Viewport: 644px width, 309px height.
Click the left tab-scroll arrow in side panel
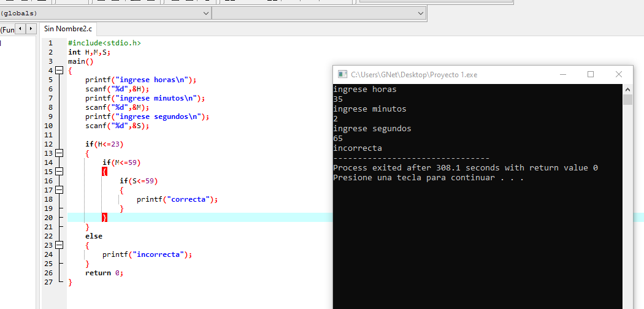pos(20,29)
